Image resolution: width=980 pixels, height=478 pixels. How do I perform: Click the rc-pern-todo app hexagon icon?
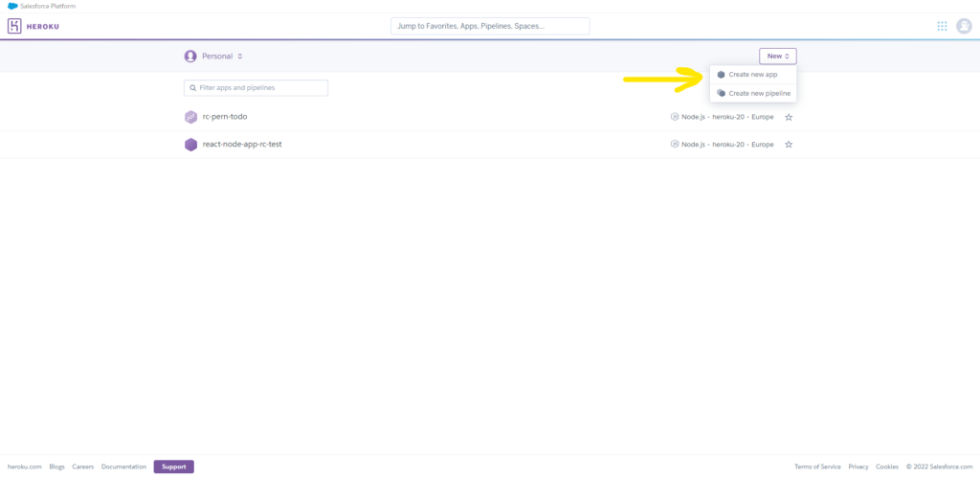click(190, 117)
